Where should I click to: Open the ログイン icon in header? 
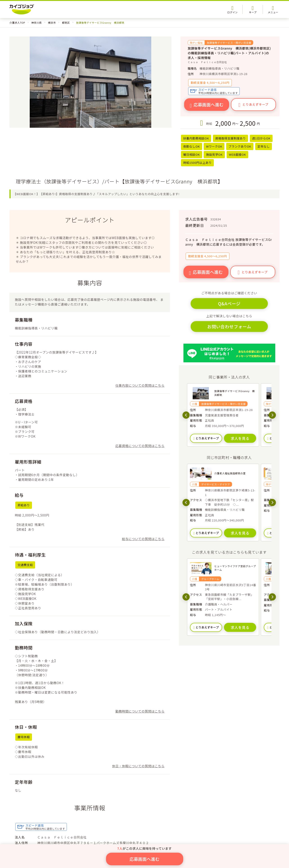(232, 10)
